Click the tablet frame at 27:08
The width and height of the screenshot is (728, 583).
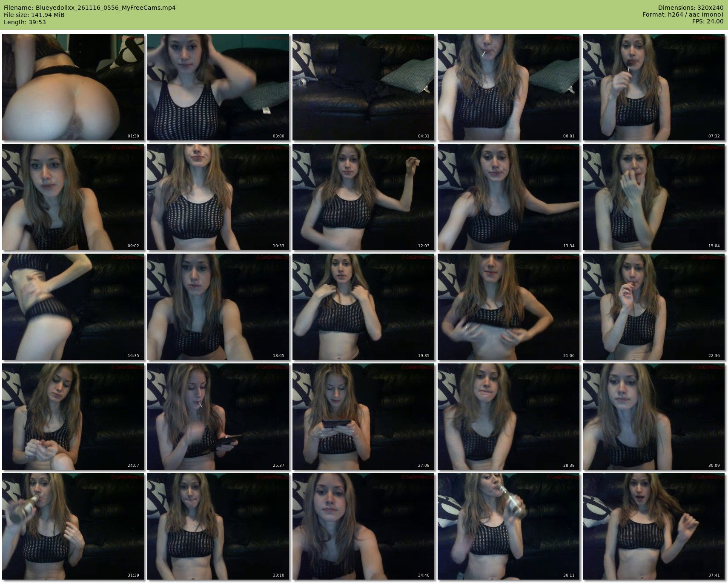(363, 417)
